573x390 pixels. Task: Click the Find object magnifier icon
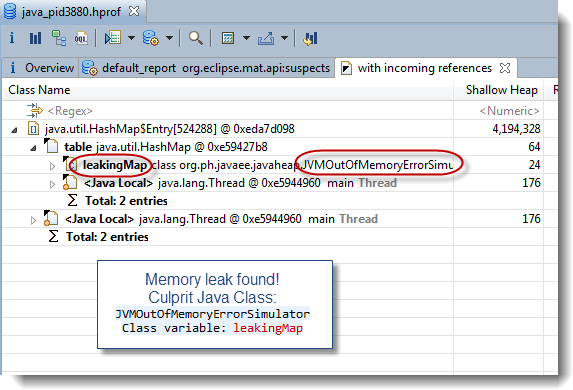196,38
